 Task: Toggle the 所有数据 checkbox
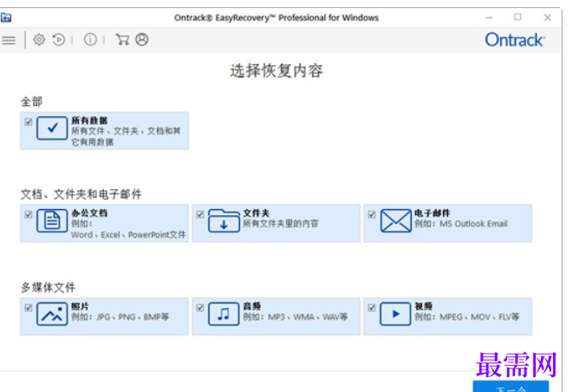point(29,122)
